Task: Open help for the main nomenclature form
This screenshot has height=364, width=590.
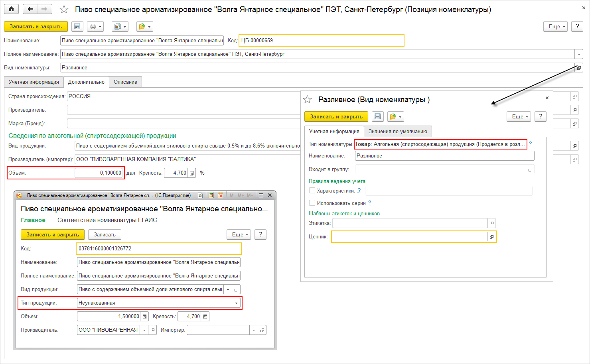Action: click(577, 26)
